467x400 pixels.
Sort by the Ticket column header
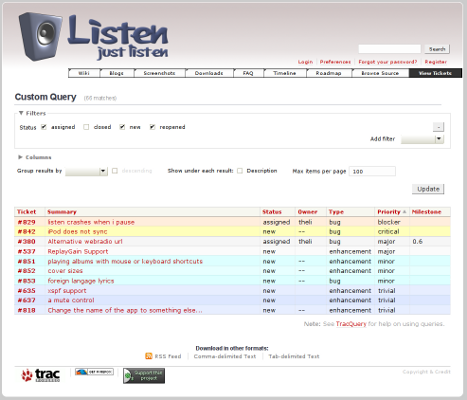tap(26, 212)
